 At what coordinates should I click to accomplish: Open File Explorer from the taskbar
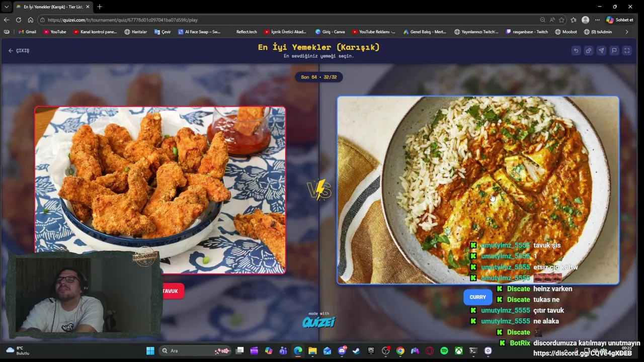pyautogui.click(x=312, y=351)
